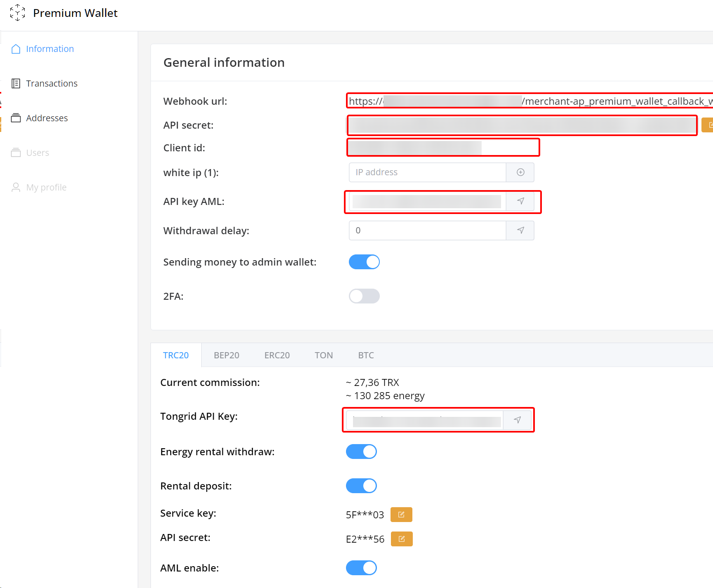
Task: Turn off the AML enable switch
Action: pyautogui.click(x=361, y=568)
